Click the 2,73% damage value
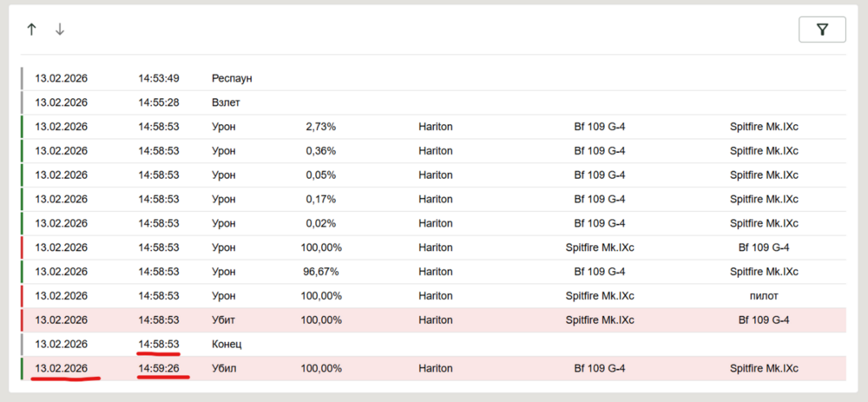868x402 pixels. point(320,127)
